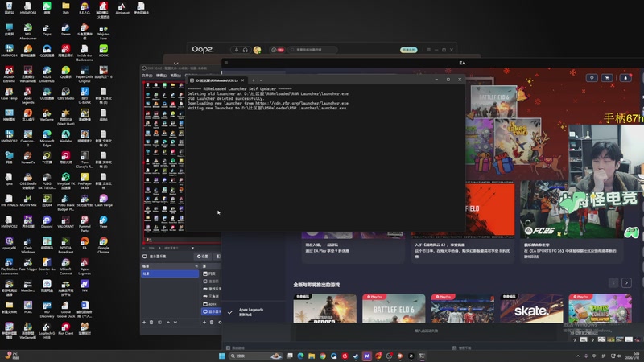Open the Plants vs Zombies game card
This screenshot has height=362, width=644.
(600, 308)
